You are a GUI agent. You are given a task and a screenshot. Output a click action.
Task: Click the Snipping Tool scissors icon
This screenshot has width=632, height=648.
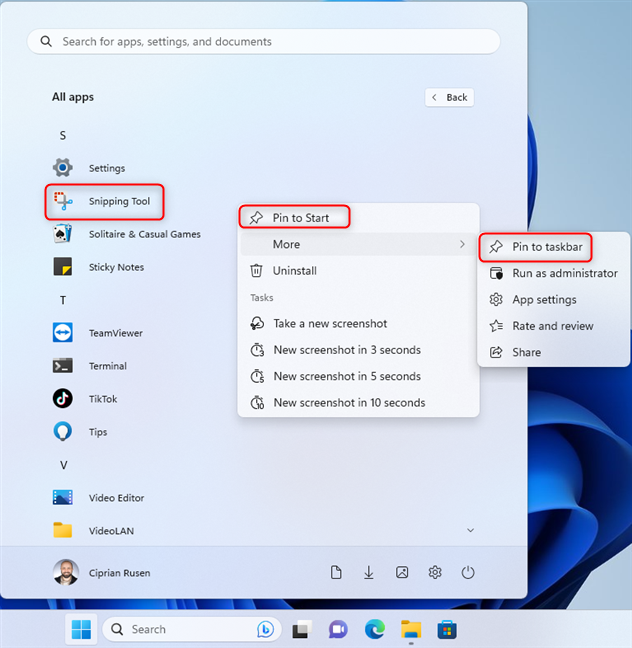63,201
